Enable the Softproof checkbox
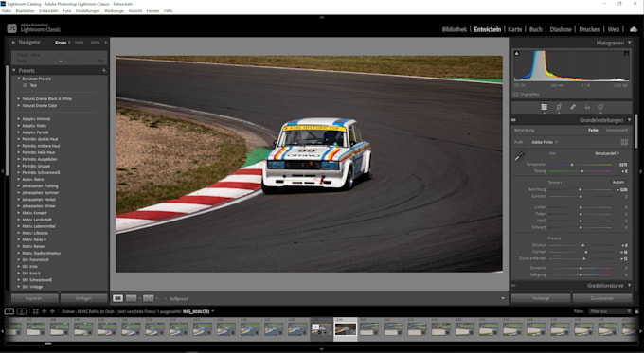 [x=165, y=298]
